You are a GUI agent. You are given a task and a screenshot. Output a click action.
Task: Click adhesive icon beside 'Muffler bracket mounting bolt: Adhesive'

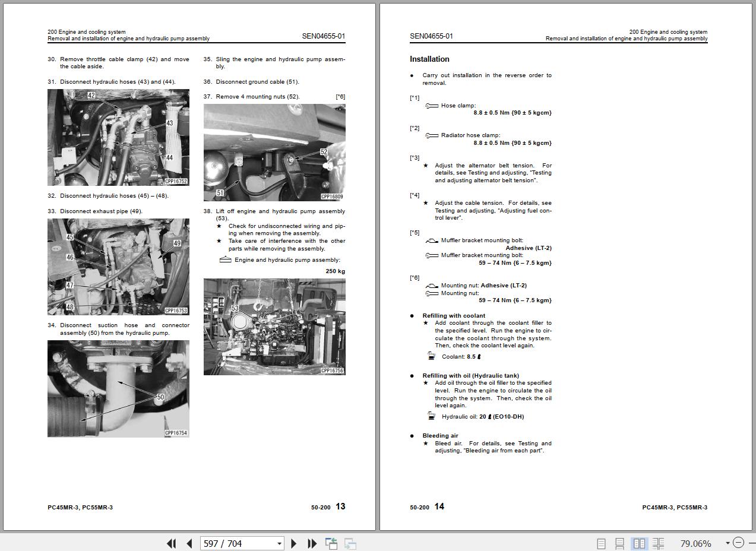(432, 240)
